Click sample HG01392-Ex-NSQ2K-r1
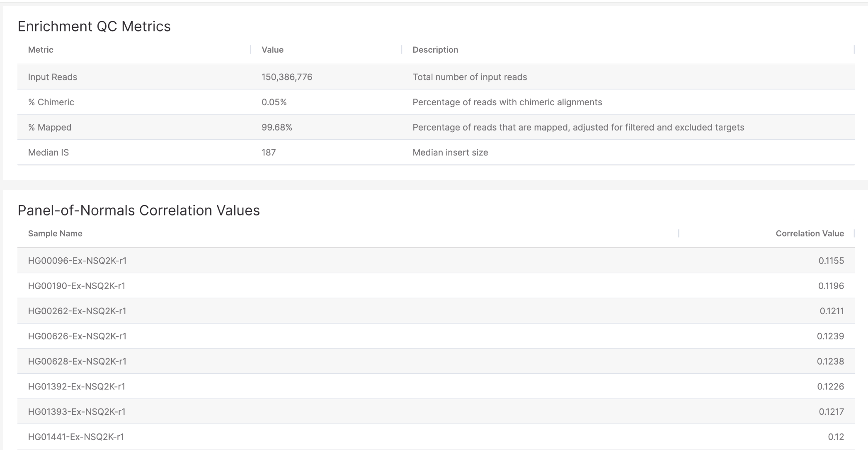The image size is (868, 450). pyautogui.click(x=77, y=387)
